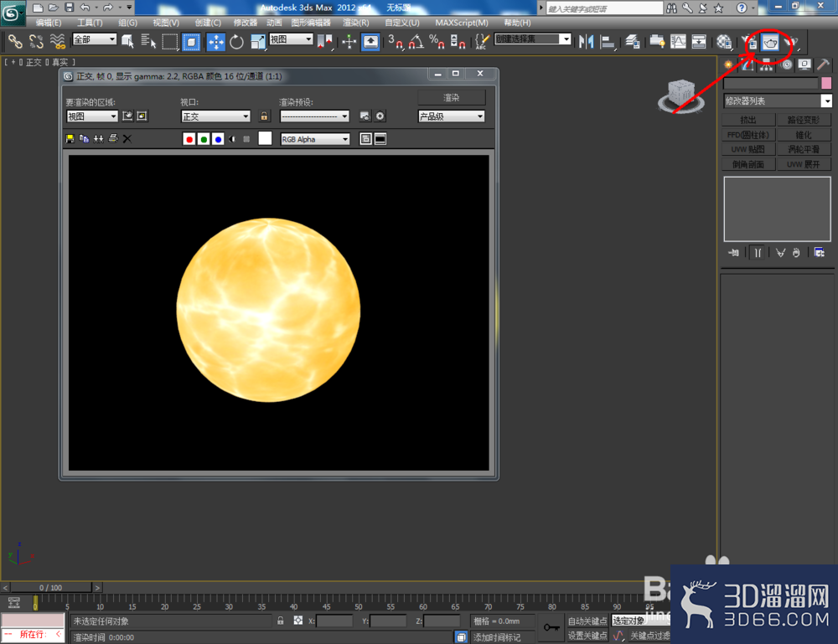This screenshot has width=838, height=644.
Task: Select the Rotate tool in toolbar
Action: pos(237,42)
